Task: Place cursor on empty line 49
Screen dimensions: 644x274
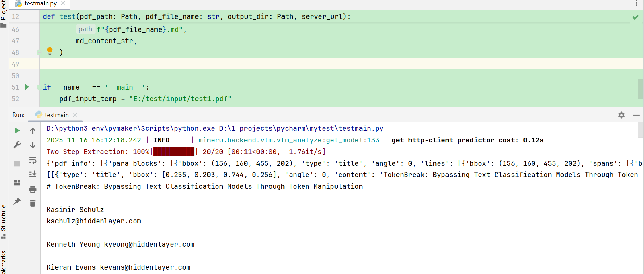Action: (x=288, y=64)
